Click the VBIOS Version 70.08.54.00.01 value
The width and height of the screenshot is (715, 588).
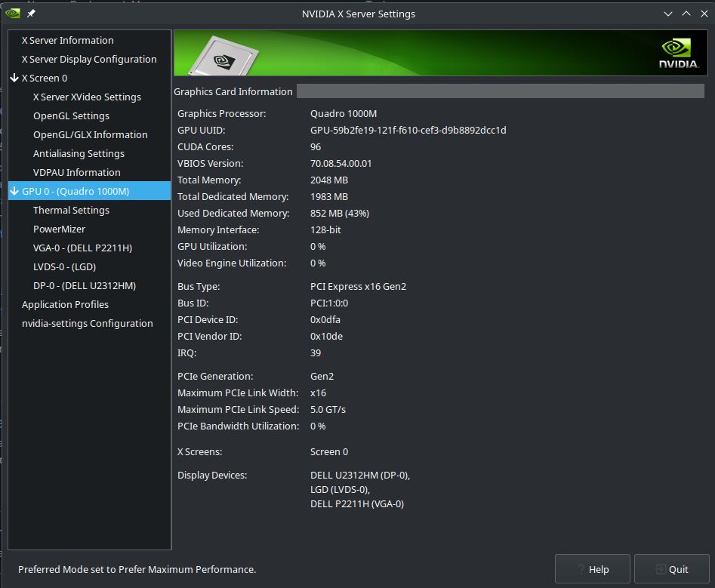click(x=341, y=164)
